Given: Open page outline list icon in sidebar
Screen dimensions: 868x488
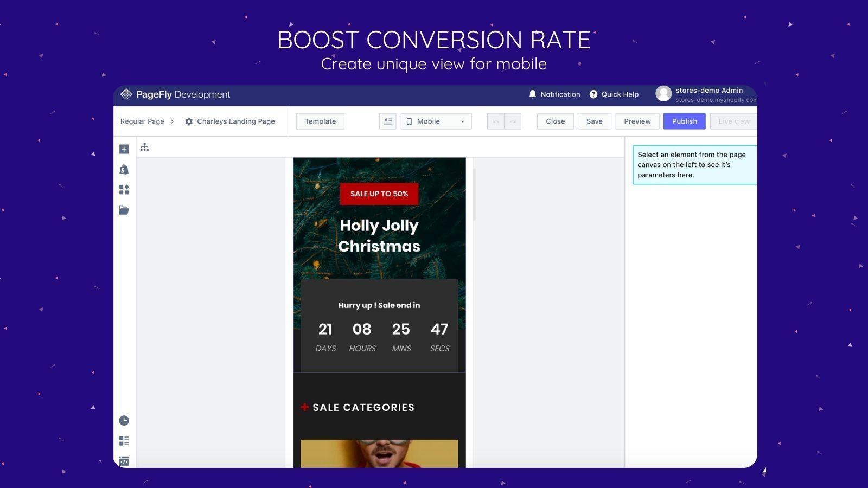Looking at the screenshot, I should tap(124, 441).
